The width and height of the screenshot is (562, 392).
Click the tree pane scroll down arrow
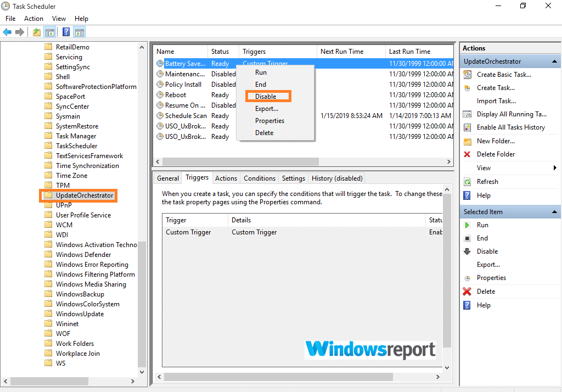click(x=142, y=372)
